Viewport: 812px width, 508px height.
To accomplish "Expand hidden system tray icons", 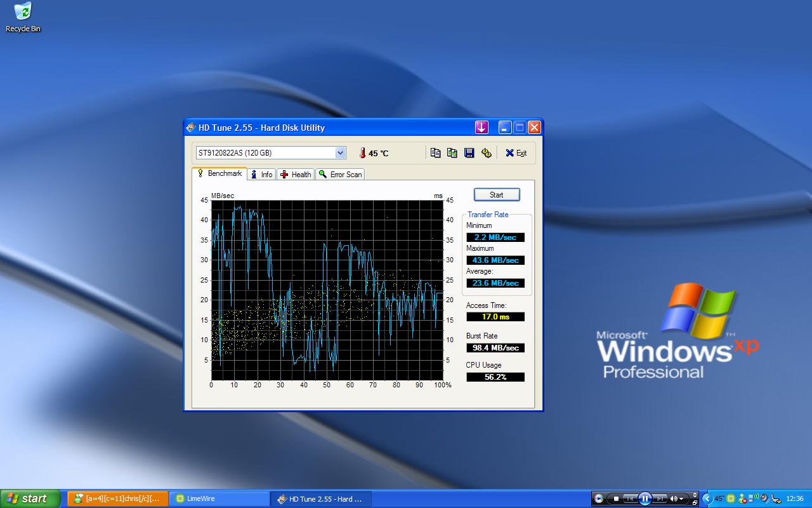I will [707, 498].
